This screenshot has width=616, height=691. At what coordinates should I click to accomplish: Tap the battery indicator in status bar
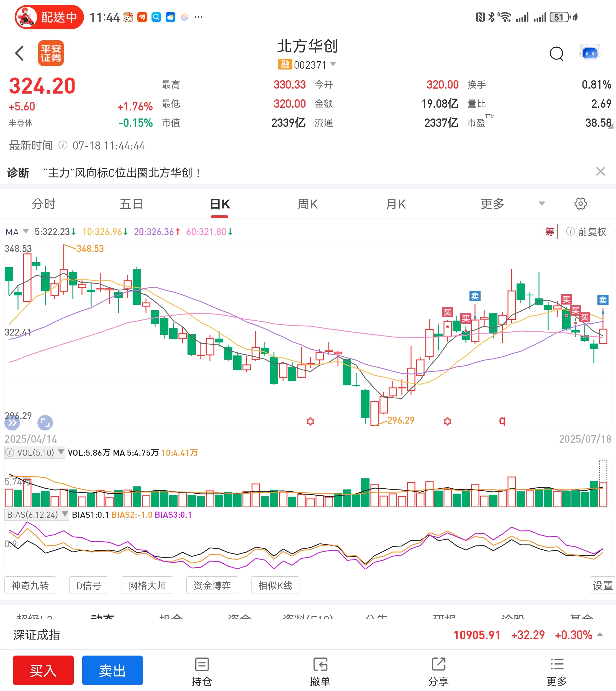tap(559, 17)
